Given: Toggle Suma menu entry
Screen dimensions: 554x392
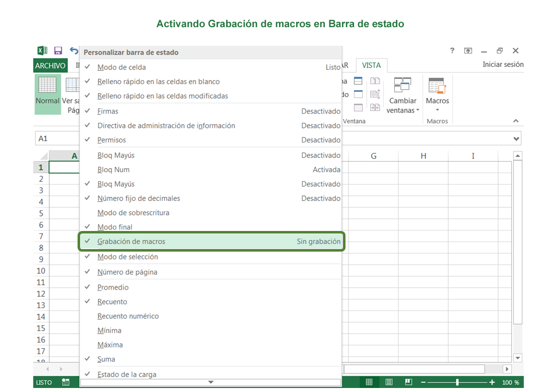Looking at the screenshot, I should click(211, 359).
